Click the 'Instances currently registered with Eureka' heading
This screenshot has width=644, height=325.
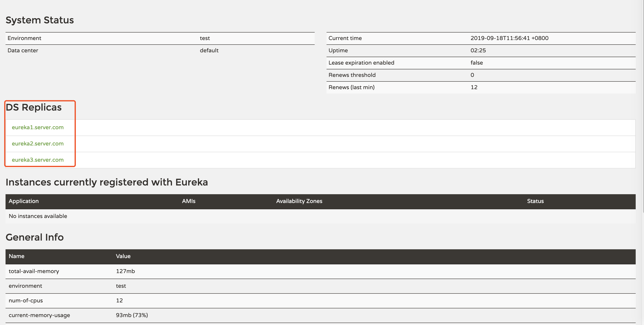[107, 182]
